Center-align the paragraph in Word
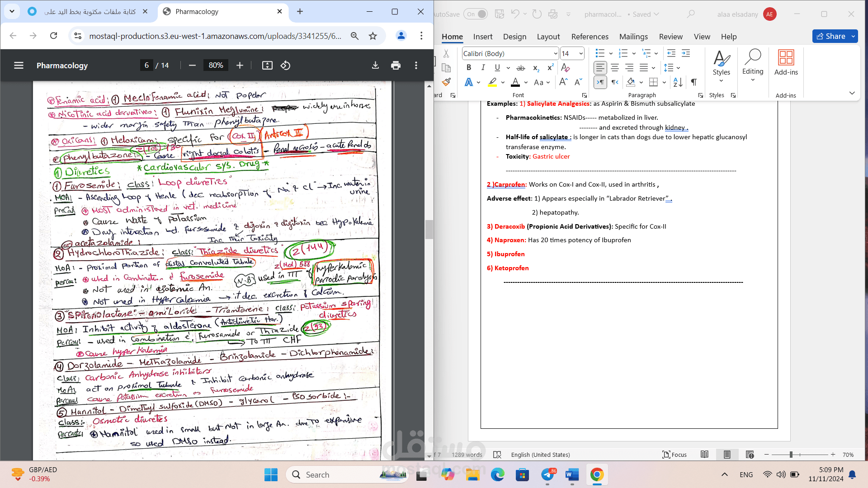The image size is (868, 488). click(x=615, y=68)
